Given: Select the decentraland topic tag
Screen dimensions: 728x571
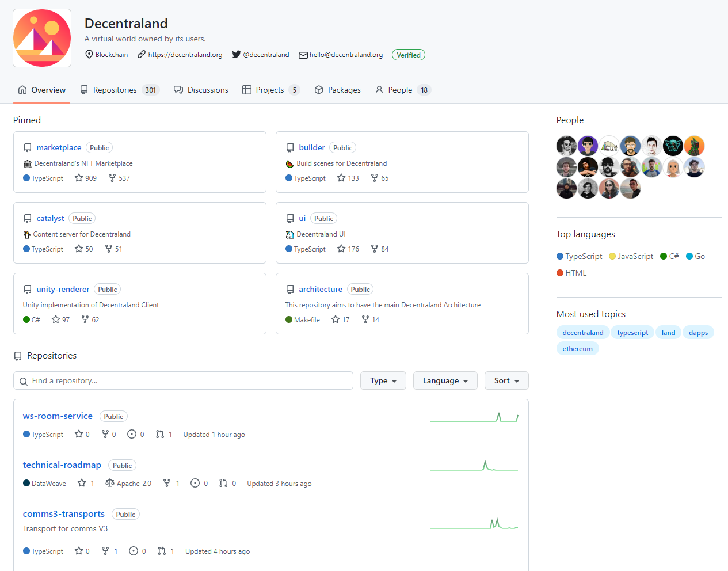Looking at the screenshot, I should point(583,332).
